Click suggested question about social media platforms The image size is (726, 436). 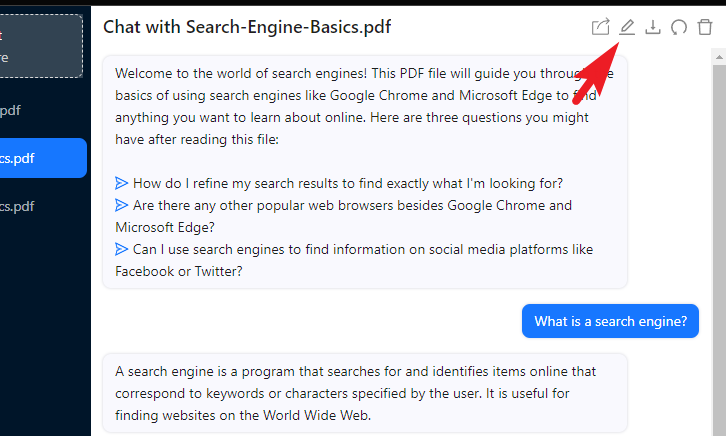pyautogui.click(x=354, y=260)
